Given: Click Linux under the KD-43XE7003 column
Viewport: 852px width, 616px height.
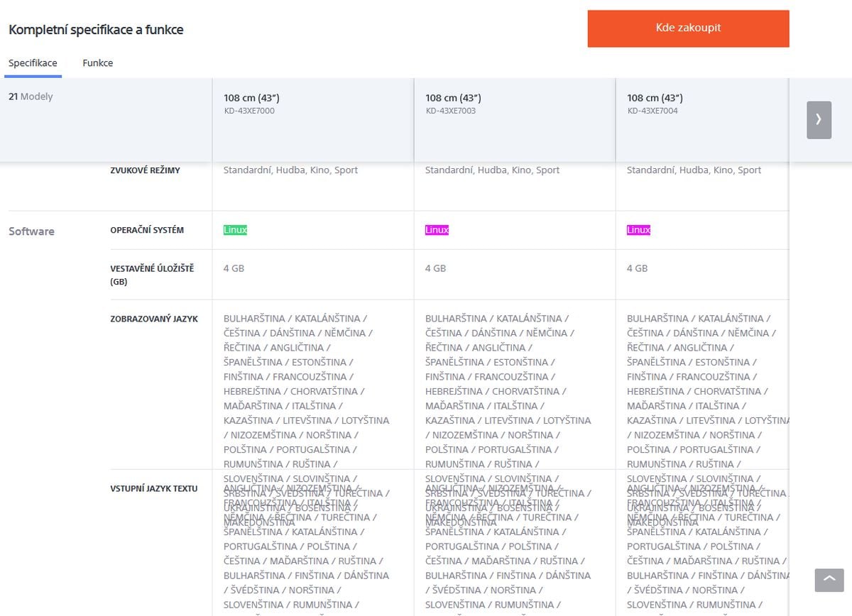Looking at the screenshot, I should [x=437, y=230].
